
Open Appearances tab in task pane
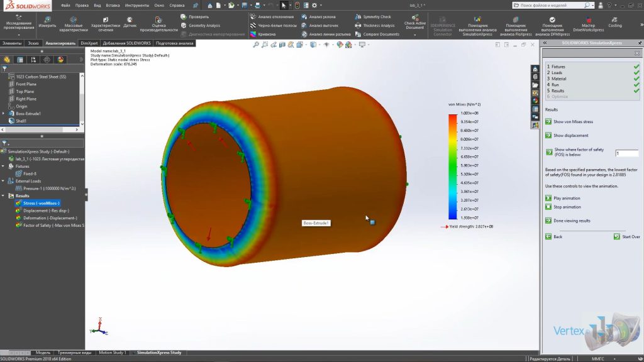click(x=535, y=101)
